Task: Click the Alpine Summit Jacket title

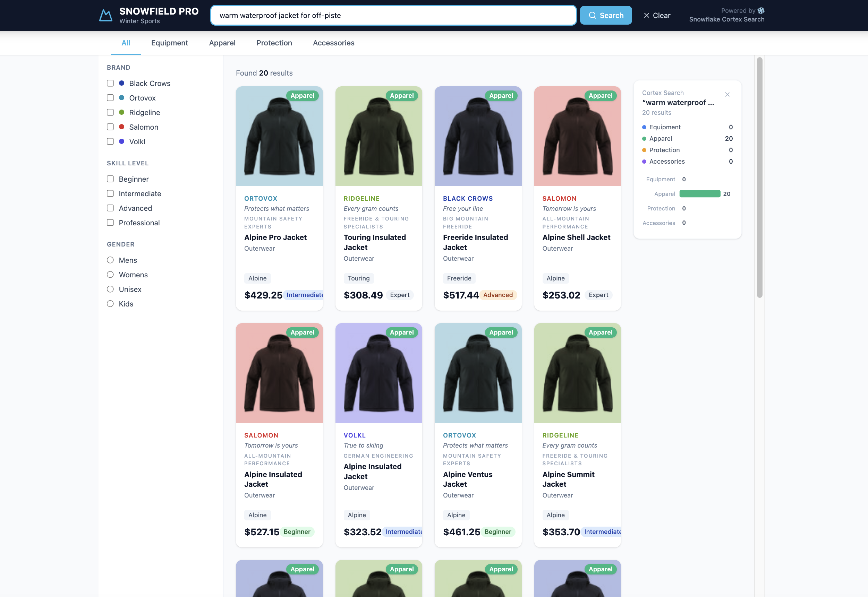Action: pos(568,479)
